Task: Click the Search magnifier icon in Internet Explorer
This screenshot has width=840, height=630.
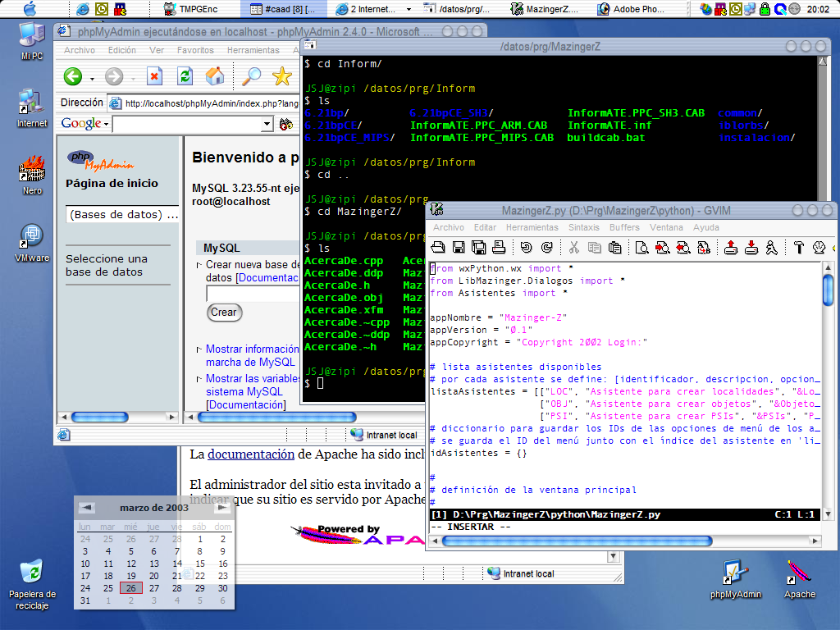Action: pyautogui.click(x=251, y=76)
